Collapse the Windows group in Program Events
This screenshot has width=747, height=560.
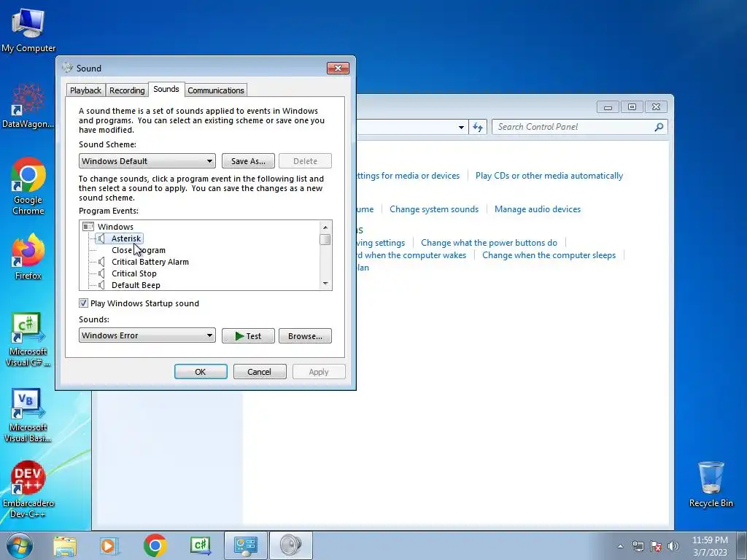coord(88,227)
